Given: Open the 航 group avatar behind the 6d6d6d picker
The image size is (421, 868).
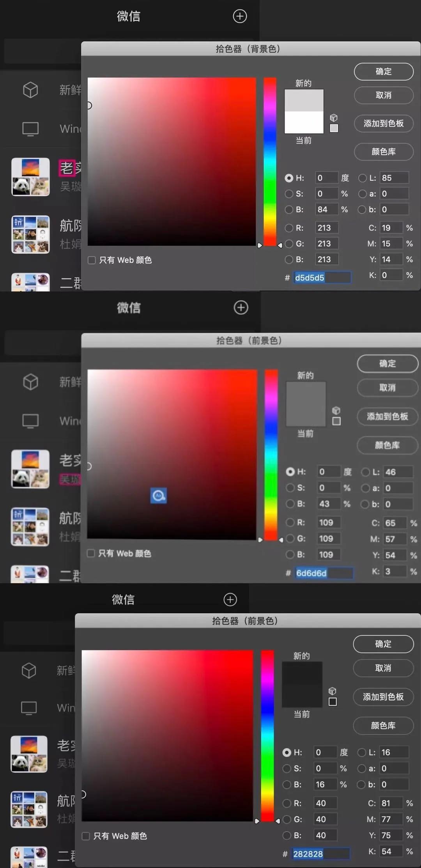Looking at the screenshot, I should coord(30,526).
